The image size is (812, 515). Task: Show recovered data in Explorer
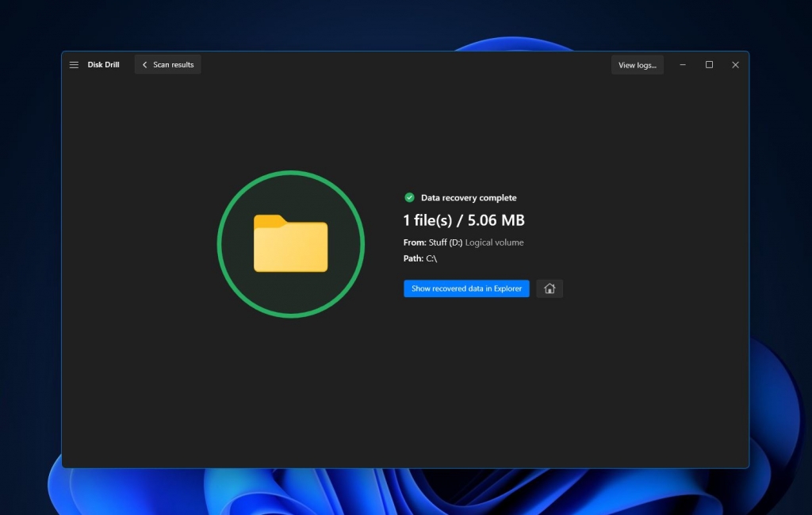[466, 288]
